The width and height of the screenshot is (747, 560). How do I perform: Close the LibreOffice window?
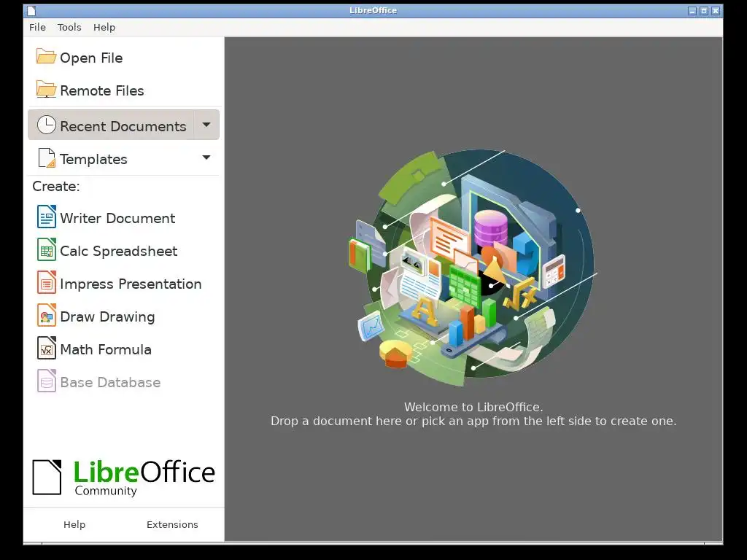715,11
